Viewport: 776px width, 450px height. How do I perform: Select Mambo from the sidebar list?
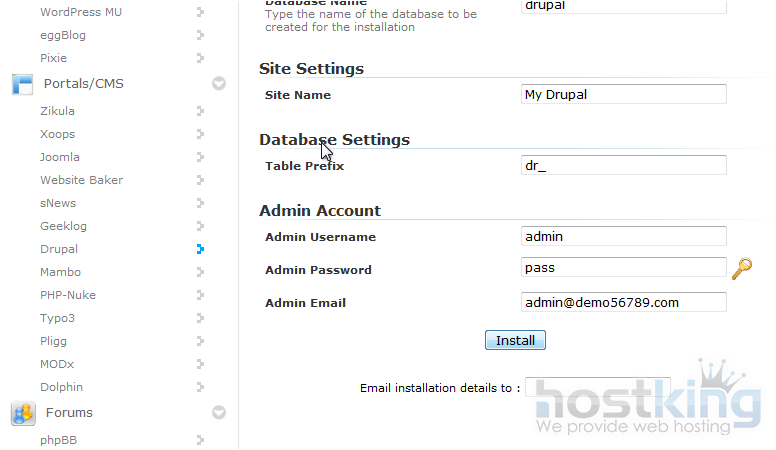pos(60,272)
